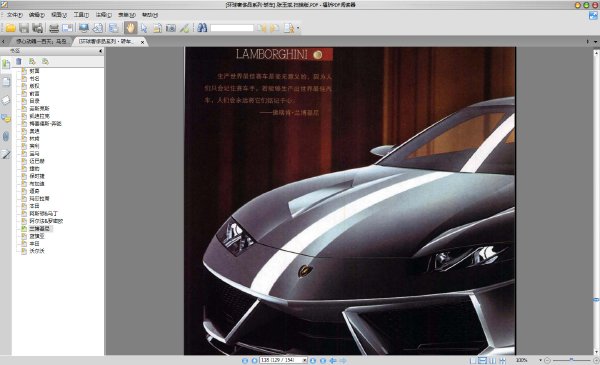The image size is (600, 365).
Task: Open the Pages thumbnails side panel
Action: (x=6, y=82)
